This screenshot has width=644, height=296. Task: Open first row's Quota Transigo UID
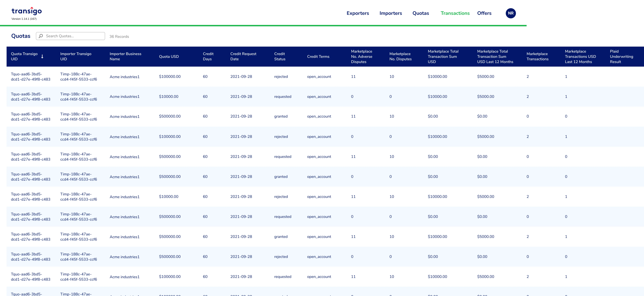[x=30, y=77]
